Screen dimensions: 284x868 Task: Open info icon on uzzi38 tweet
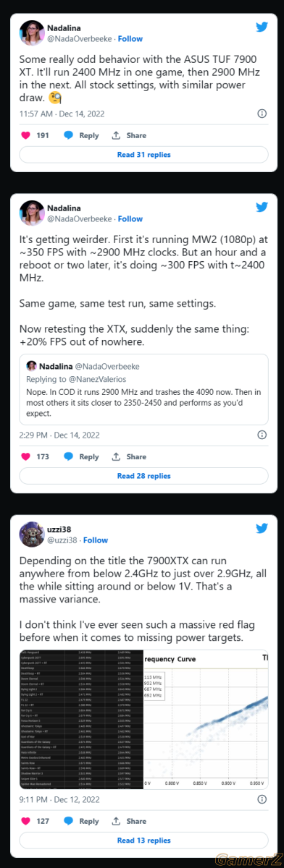click(262, 799)
